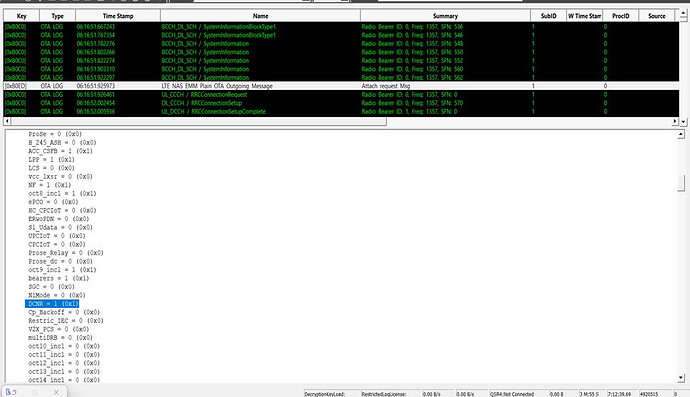Screen dimensions: 690x397
Task: Select the LPP = 1 line
Action: (x=51, y=159)
